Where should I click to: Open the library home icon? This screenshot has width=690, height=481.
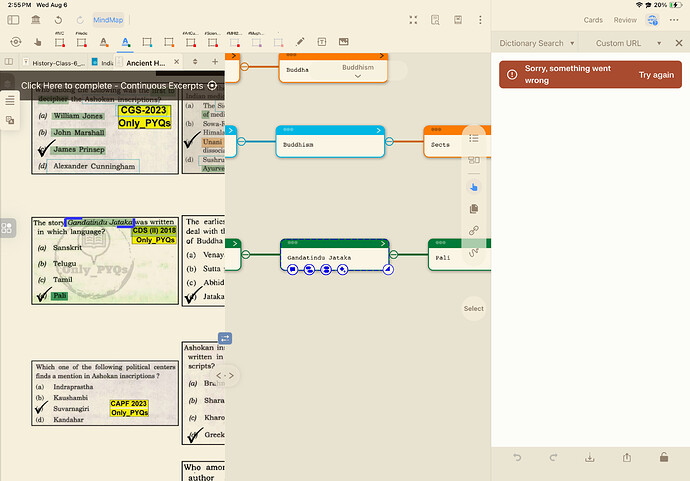click(x=36, y=19)
